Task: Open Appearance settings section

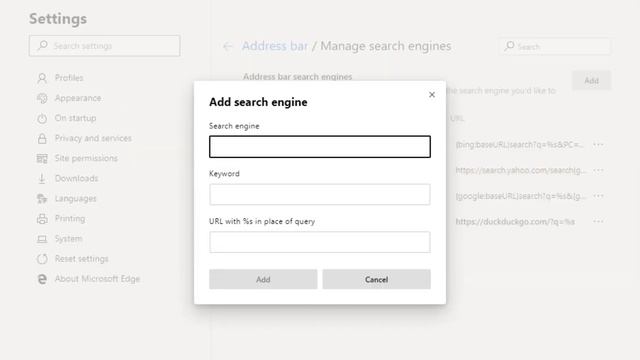Action: [78, 98]
